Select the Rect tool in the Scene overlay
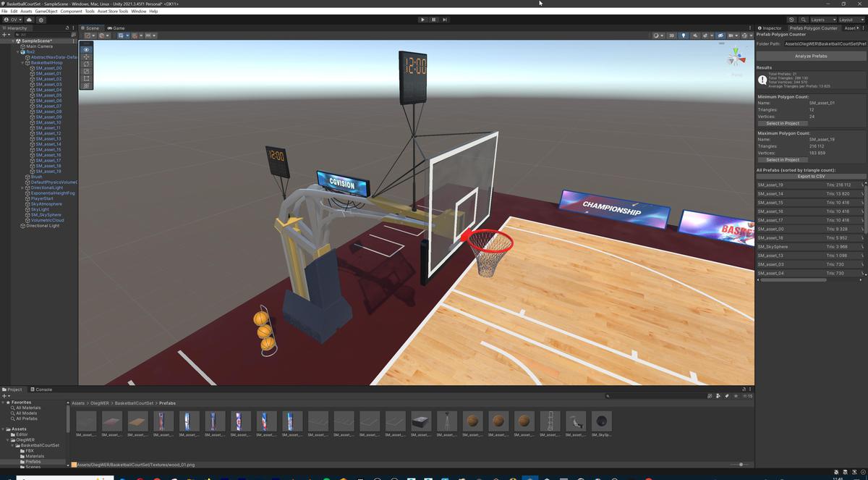The image size is (868, 480). 86,79
